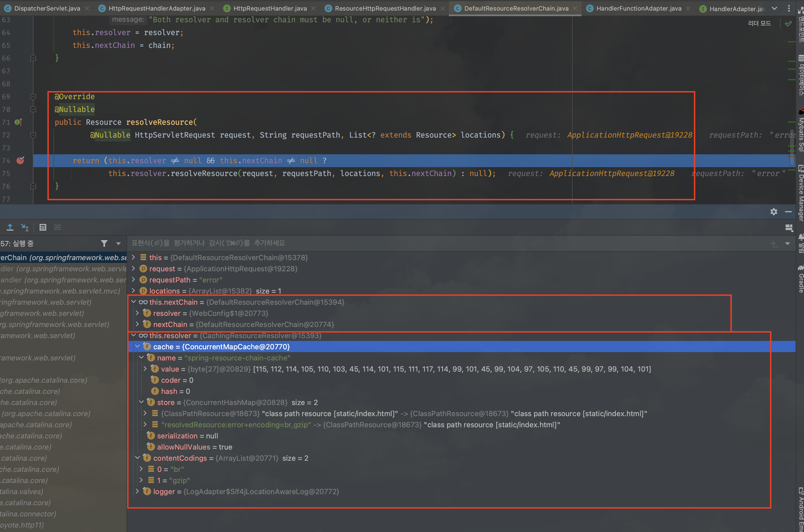Select 'allowNullValues = true' row
Image resolution: width=804 pixels, height=532 pixels.
coord(462,447)
